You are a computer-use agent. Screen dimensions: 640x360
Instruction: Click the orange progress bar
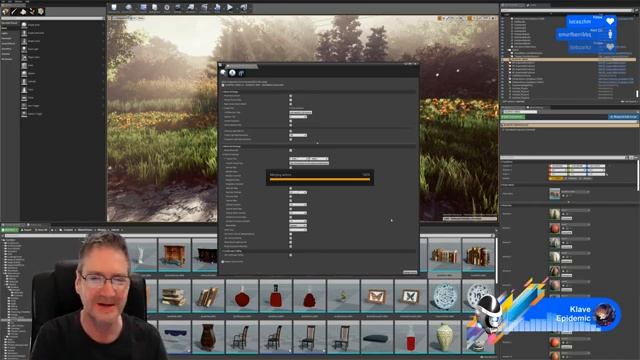(x=320, y=179)
